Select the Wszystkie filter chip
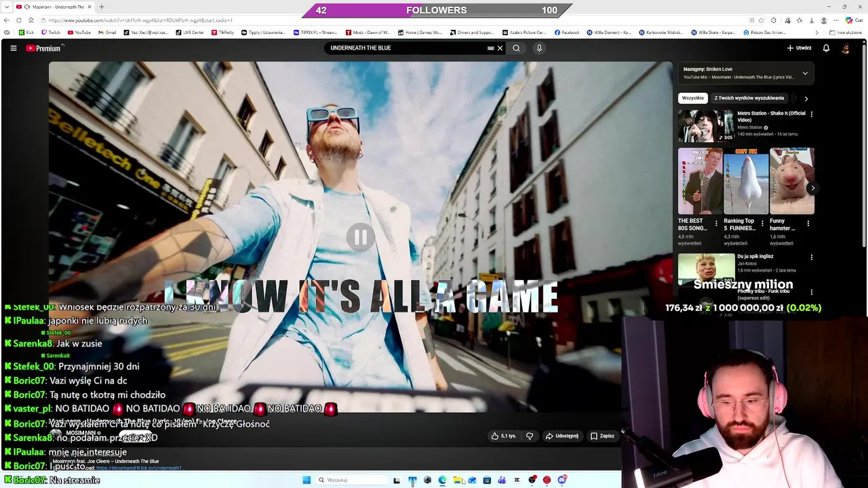This screenshot has width=868, height=488. [692, 98]
